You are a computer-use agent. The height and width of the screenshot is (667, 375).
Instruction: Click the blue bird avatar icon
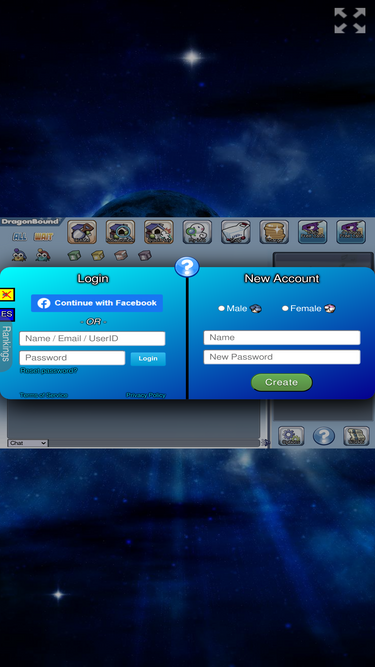coord(19,255)
